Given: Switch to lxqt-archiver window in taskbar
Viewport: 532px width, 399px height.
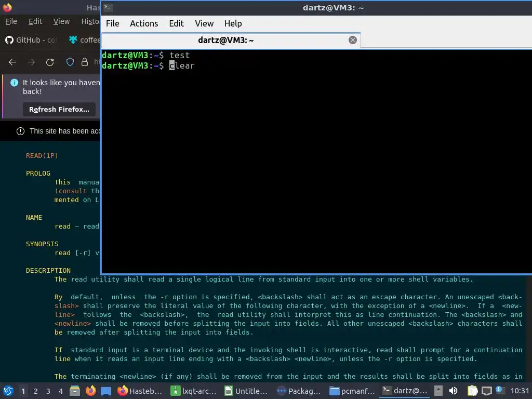Looking at the screenshot, I should 193,391.
